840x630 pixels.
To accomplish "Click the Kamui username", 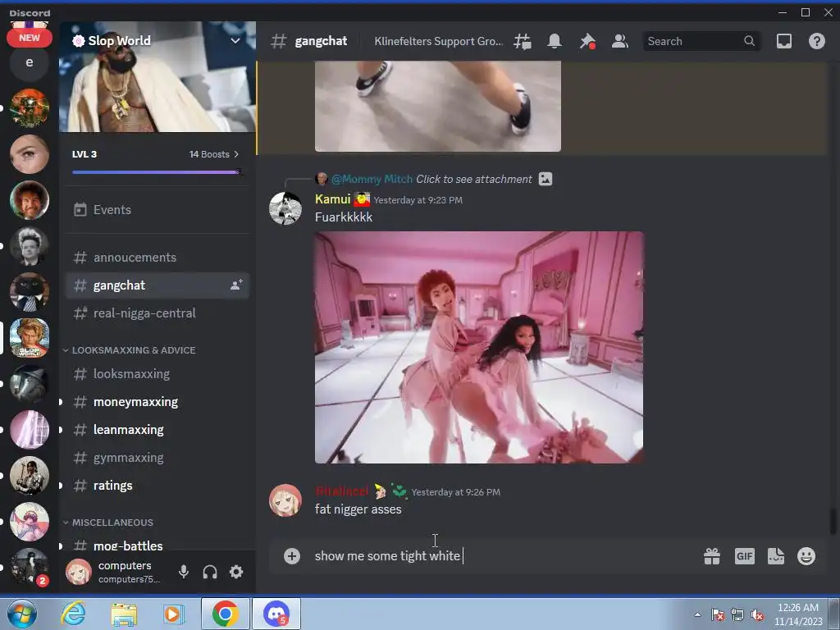I will pos(332,199).
